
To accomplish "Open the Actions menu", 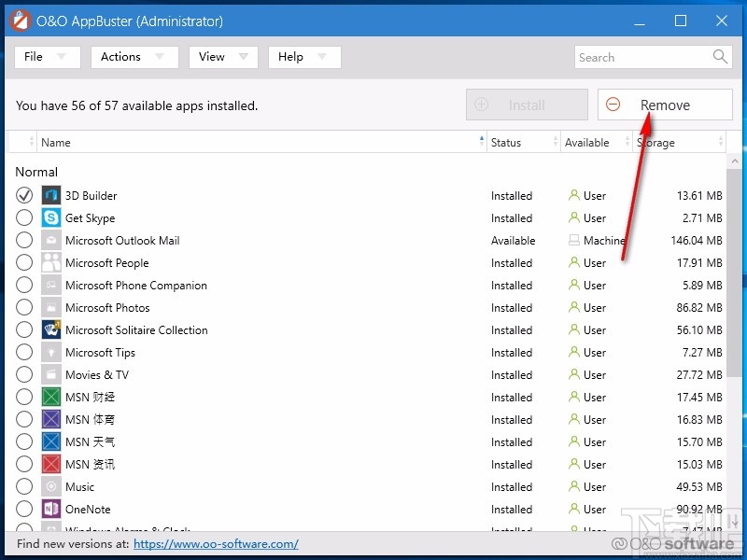I will [134, 57].
